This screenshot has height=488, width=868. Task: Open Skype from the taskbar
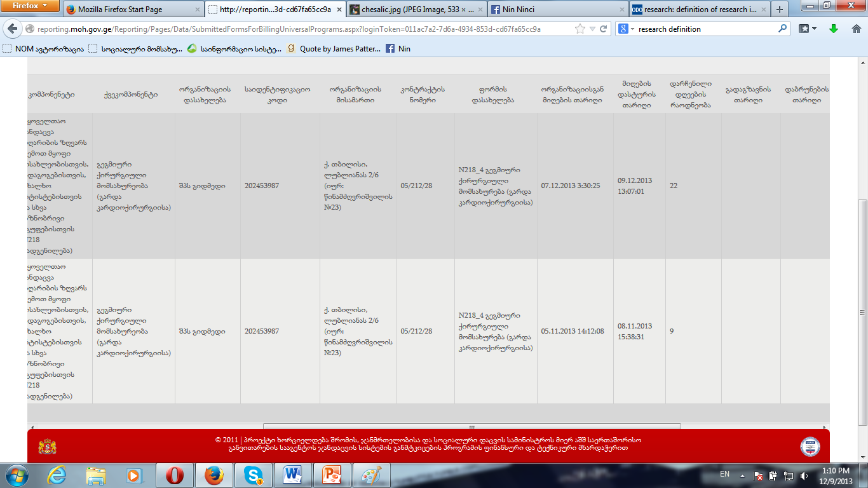pos(250,475)
